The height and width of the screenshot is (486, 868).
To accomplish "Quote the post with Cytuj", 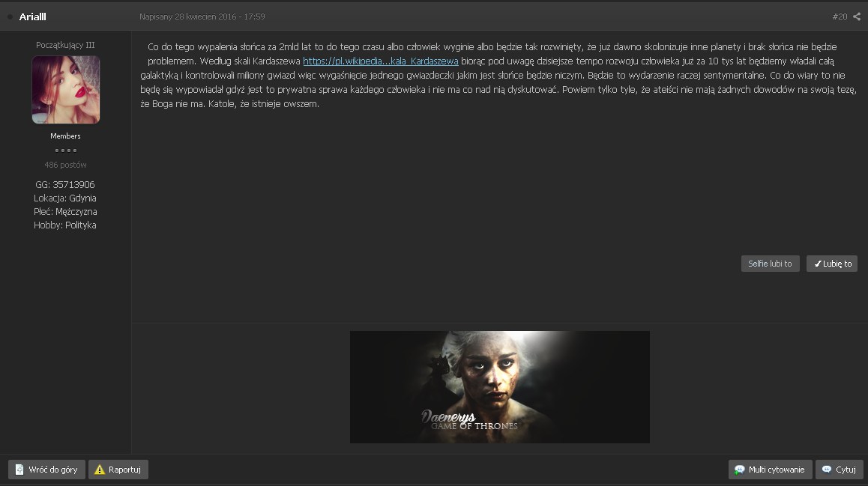I will point(840,470).
